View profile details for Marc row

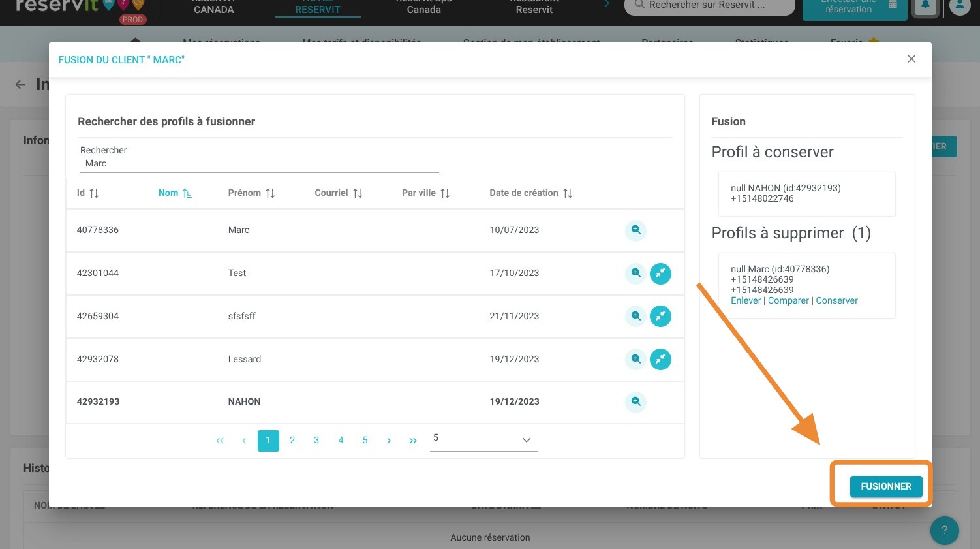(x=635, y=230)
